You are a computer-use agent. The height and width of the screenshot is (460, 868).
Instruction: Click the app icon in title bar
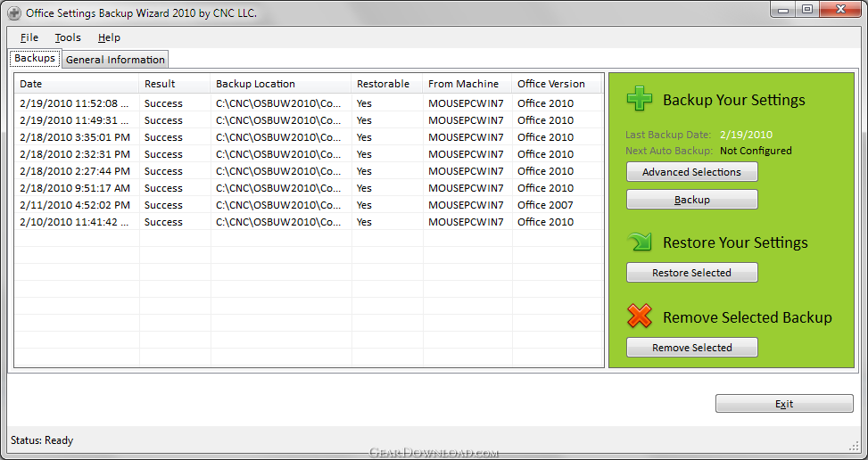14,12
